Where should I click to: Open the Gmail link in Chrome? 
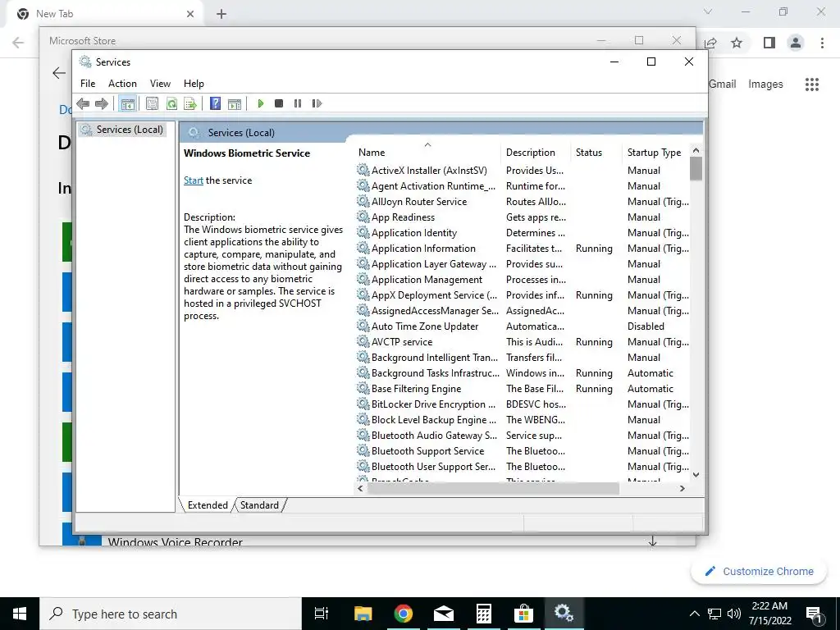[722, 84]
